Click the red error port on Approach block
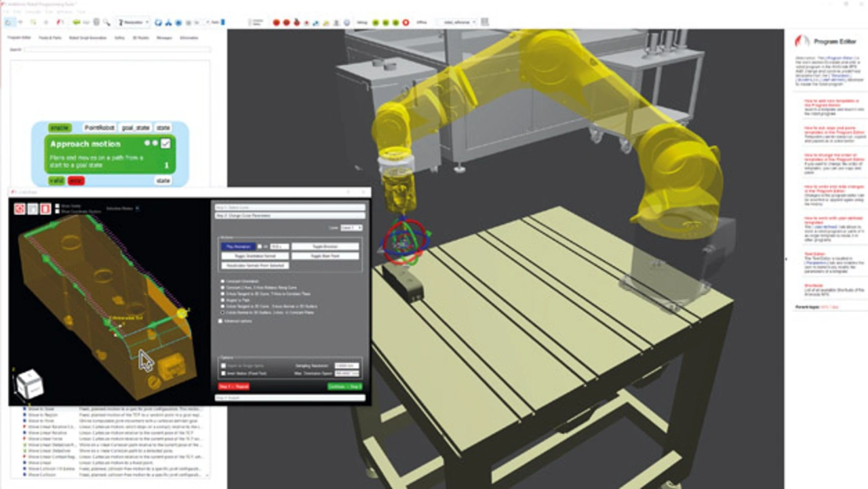This screenshot has height=489, width=868. point(76,181)
